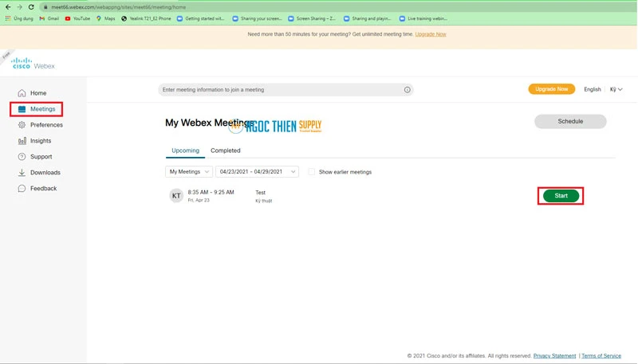Click the orange Upgrade Now button
Screen dimensions: 638x364
pos(551,89)
